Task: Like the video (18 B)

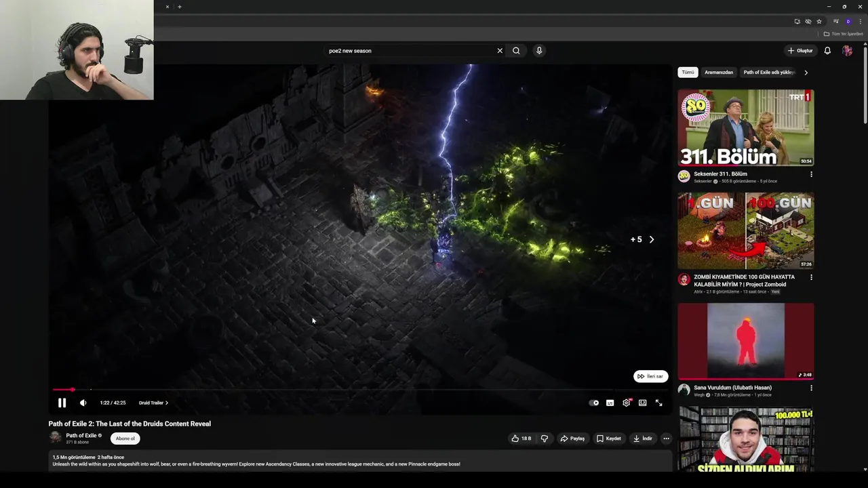Action: tap(521, 439)
